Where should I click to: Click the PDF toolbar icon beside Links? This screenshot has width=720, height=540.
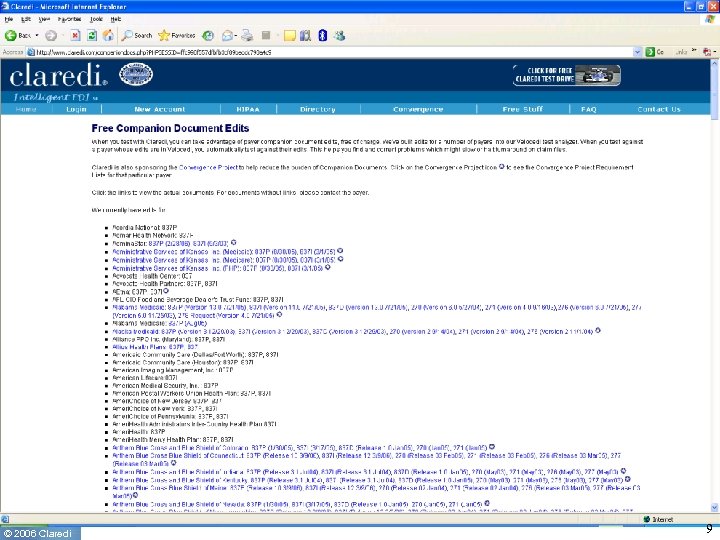707,52
